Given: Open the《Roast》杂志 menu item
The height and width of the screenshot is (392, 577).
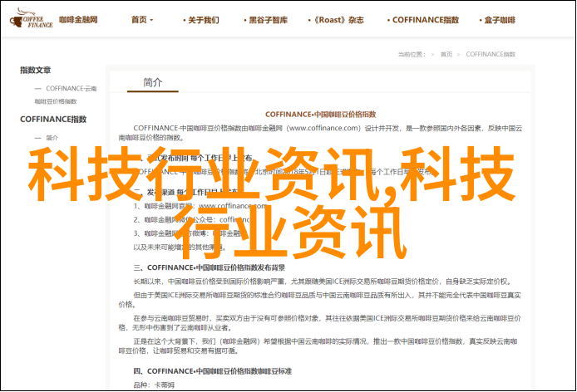Looking at the screenshot, I should 336,20.
